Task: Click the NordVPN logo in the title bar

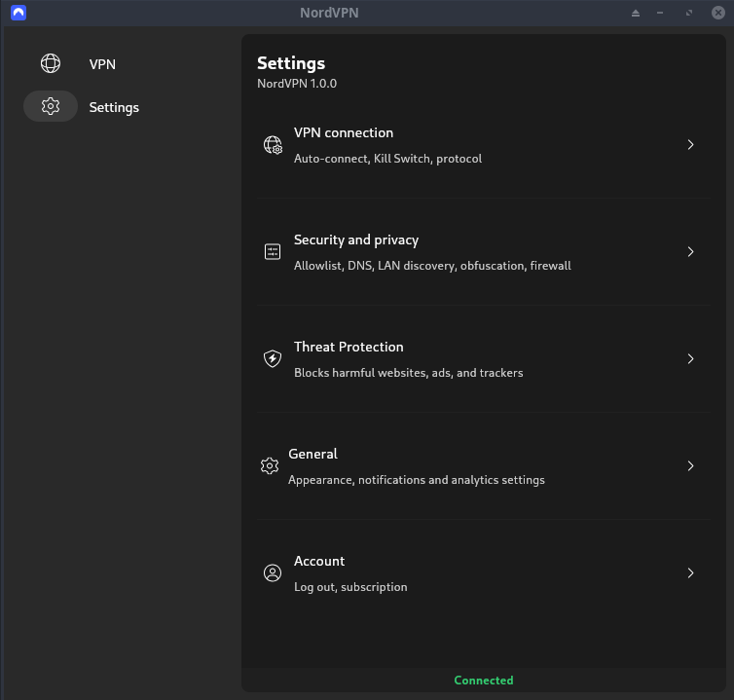Action: pos(18,13)
